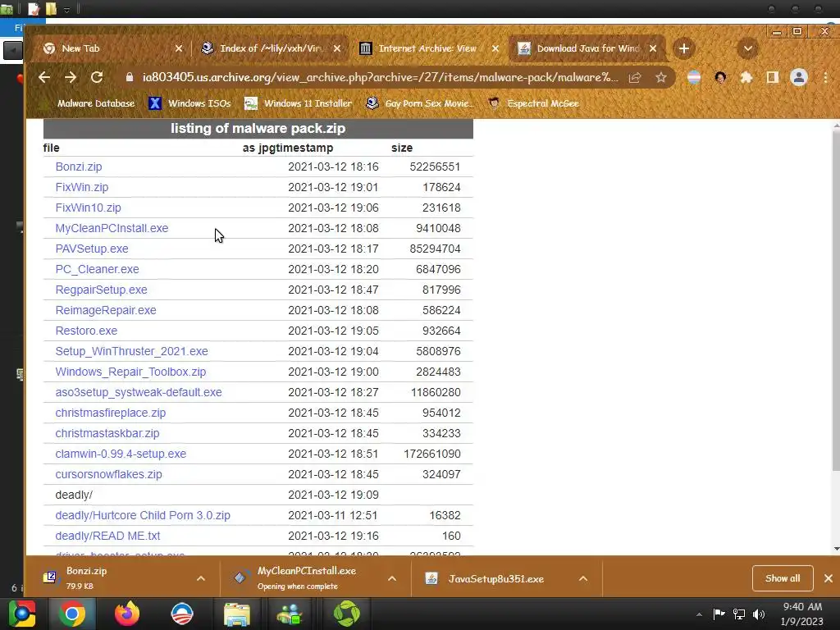Open the Chrome three-dot menu
Image resolution: width=840 pixels, height=630 pixels.
pos(825,78)
